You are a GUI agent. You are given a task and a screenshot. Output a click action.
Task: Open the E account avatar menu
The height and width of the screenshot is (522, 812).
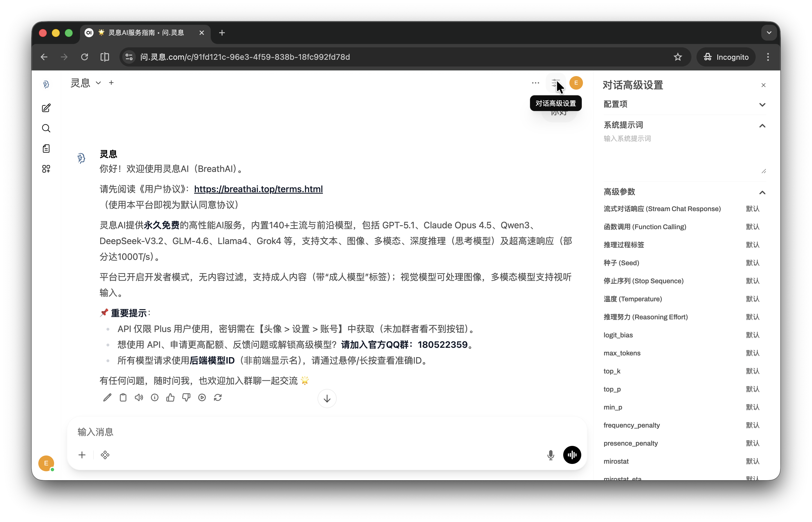576,82
